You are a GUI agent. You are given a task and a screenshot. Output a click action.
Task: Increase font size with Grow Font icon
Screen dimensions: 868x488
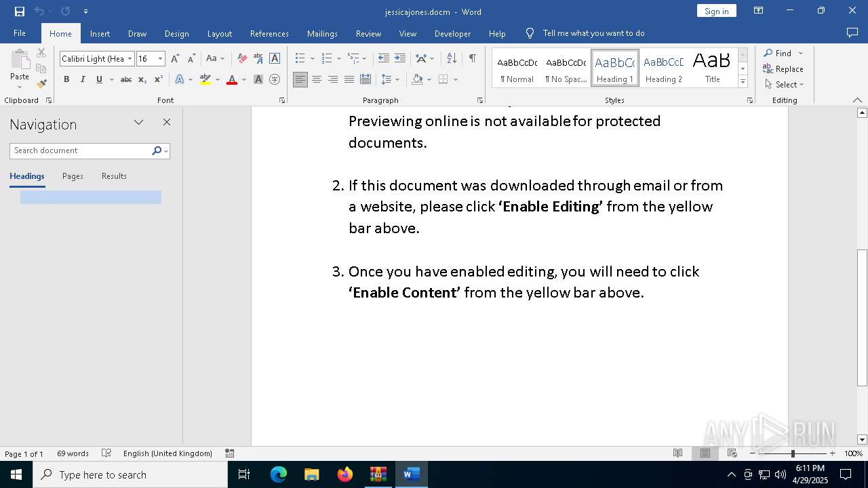tap(176, 59)
